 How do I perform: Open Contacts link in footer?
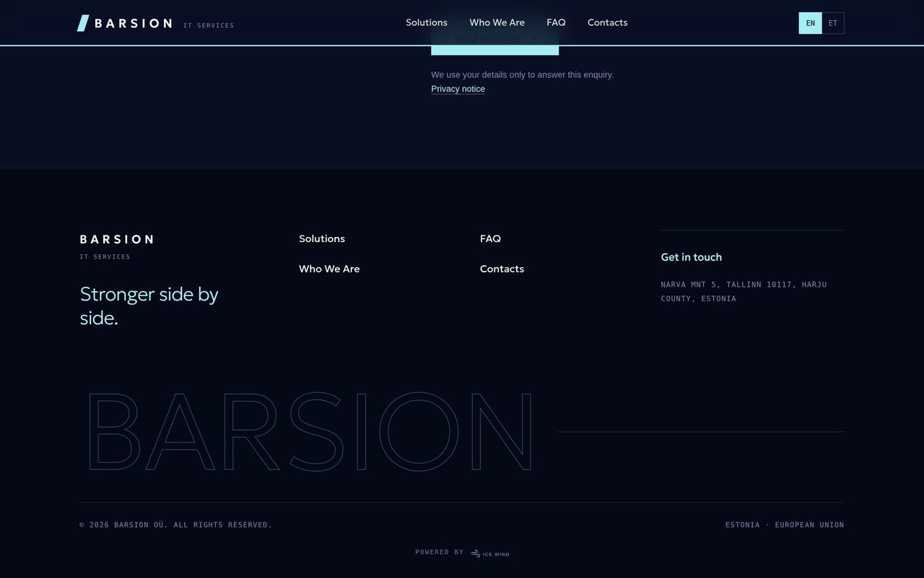[x=502, y=269]
